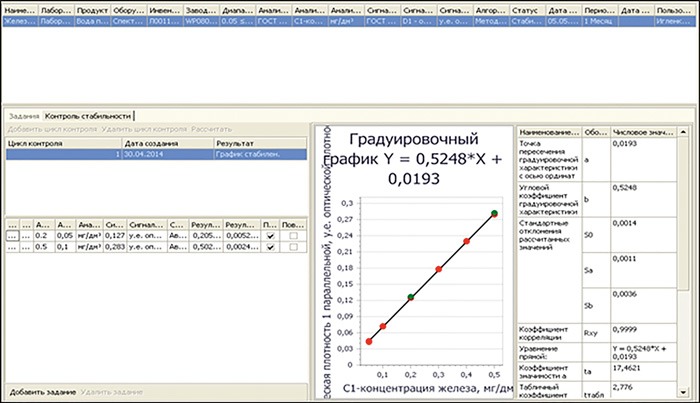Select the Контроль стабильности tab
This screenshot has width=700, height=403.
point(88,117)
